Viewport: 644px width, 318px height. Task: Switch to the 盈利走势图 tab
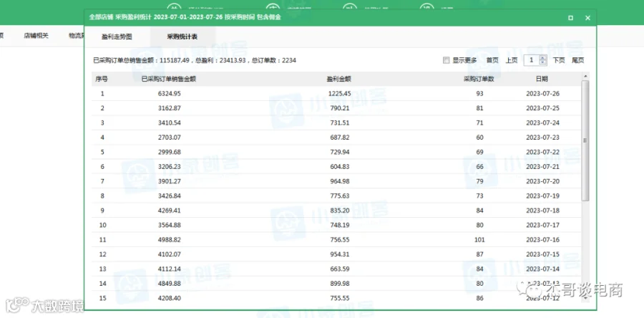(x=117, y=37)
